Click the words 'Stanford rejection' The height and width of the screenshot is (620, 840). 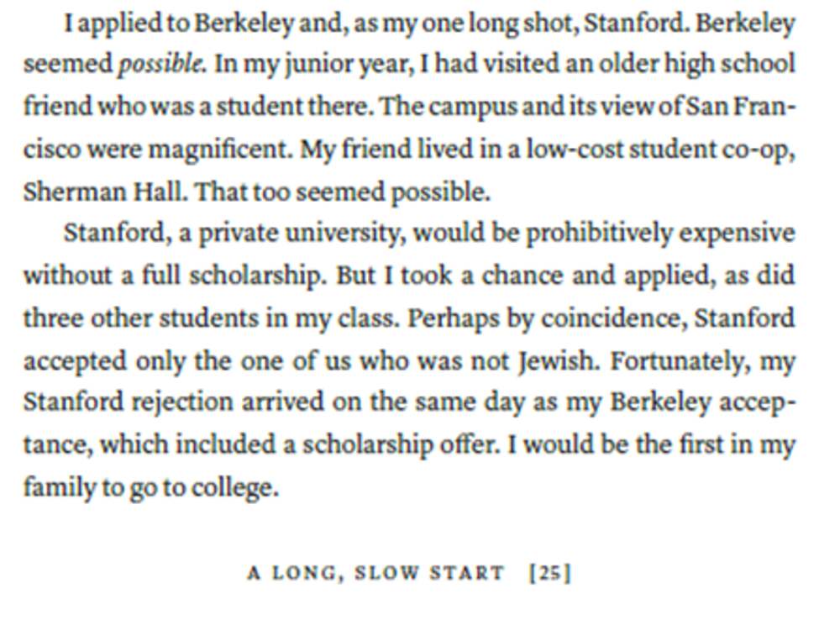(x=128, y=402)
